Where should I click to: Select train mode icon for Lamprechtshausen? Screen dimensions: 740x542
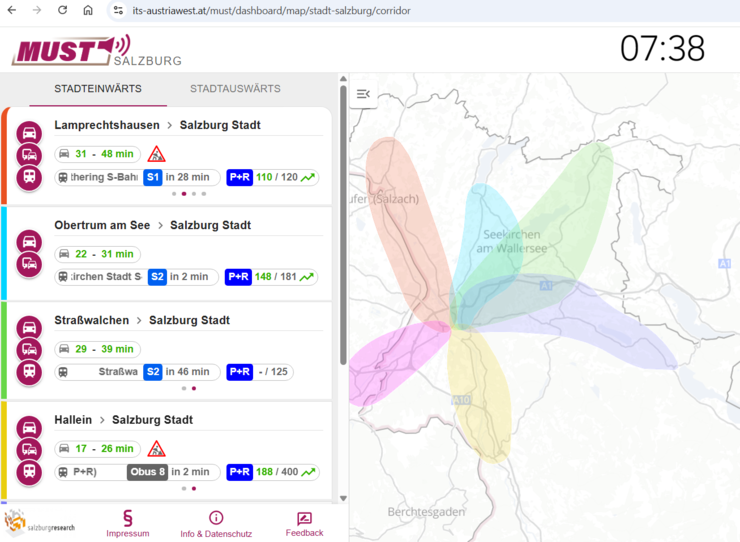(29, 177)
